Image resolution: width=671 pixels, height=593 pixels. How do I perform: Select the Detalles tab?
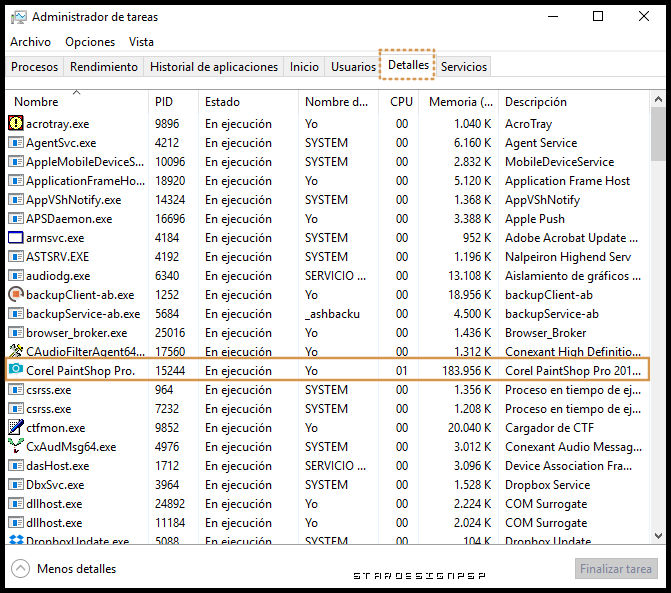408,65
